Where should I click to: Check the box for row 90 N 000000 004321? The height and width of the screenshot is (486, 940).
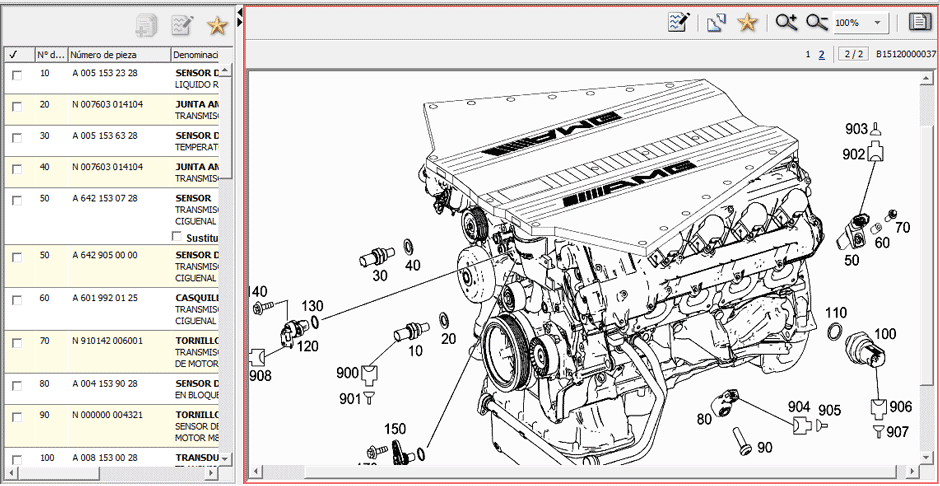(17, 416)
